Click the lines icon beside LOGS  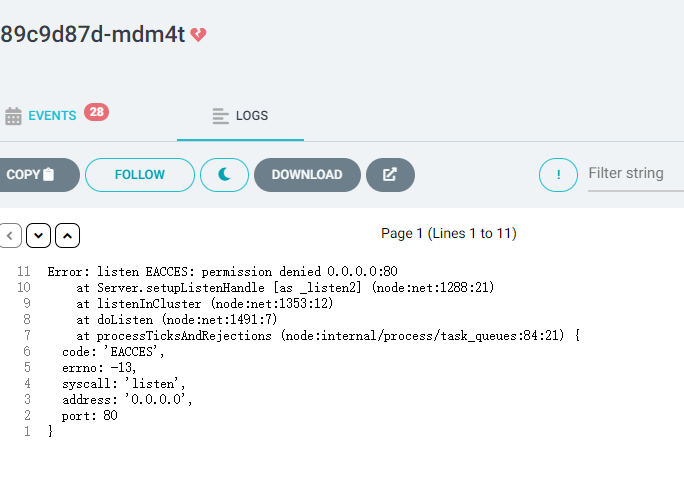tap(220, 116)
